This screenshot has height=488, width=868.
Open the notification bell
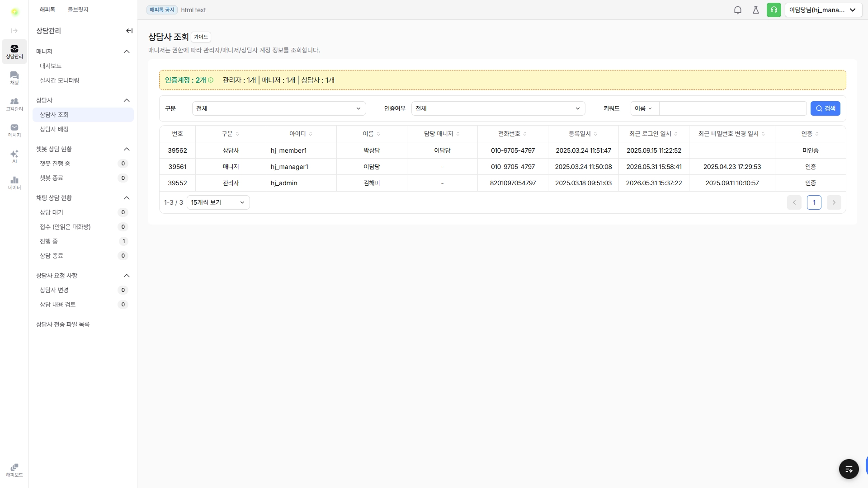pyautogui.click(x=738, y=10)
